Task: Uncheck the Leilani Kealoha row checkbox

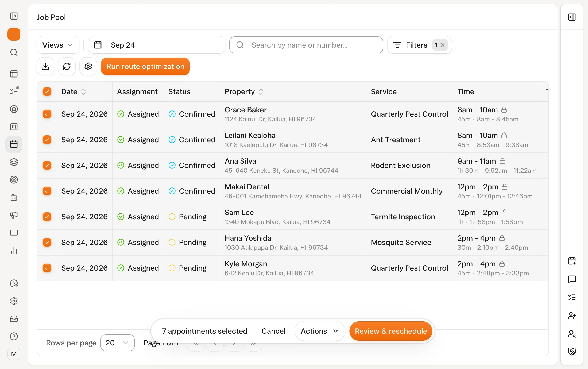Action: [47, 140]
